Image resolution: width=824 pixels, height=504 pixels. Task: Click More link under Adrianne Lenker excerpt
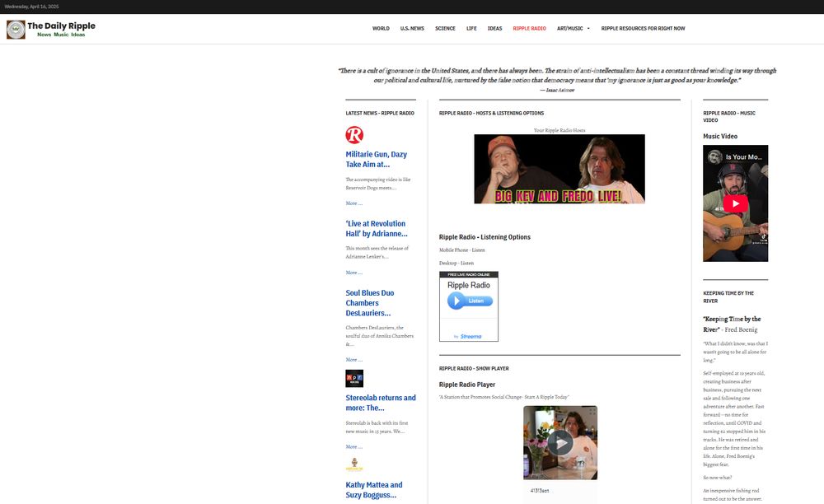click(x=353, y=273)
